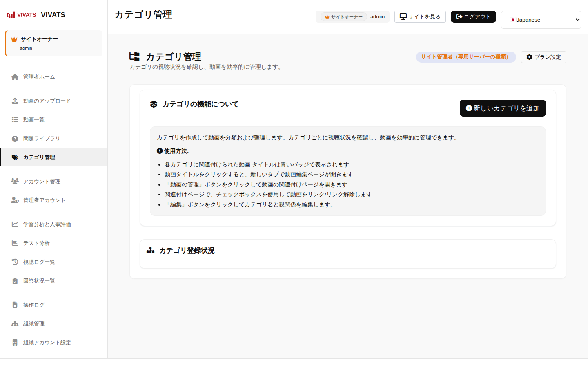This screenshot has height=368, width=588.
Task: Click the VIVATS brand name link
Action: [x=53, y=15]
